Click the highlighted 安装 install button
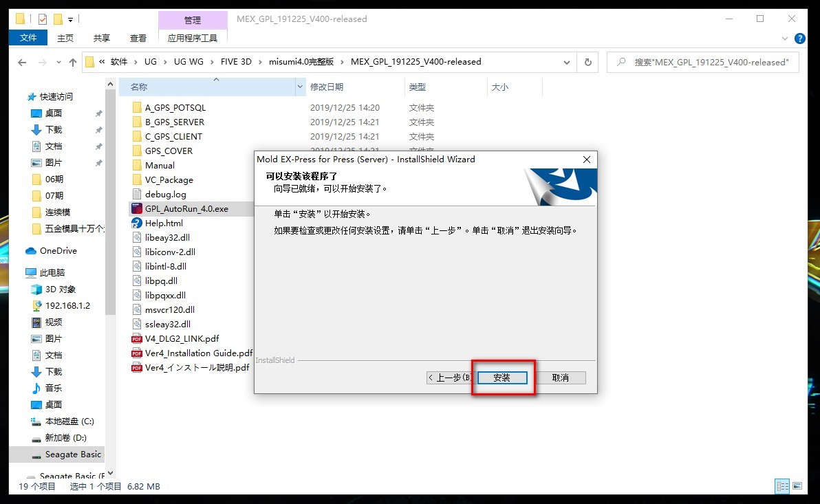 point(502,377)
